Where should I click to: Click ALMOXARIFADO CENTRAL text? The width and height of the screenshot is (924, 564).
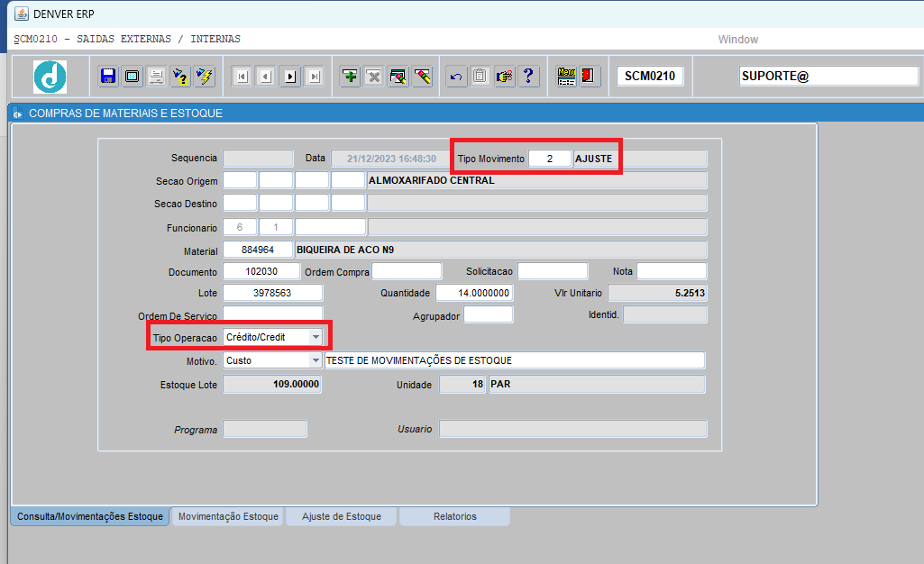[x=432, y=180]
